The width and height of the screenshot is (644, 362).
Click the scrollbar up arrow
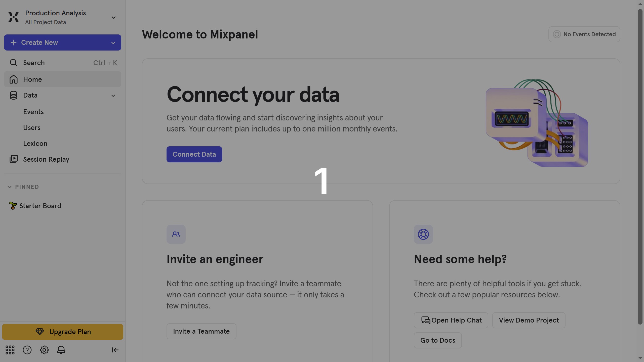click(x=640, y=4)
